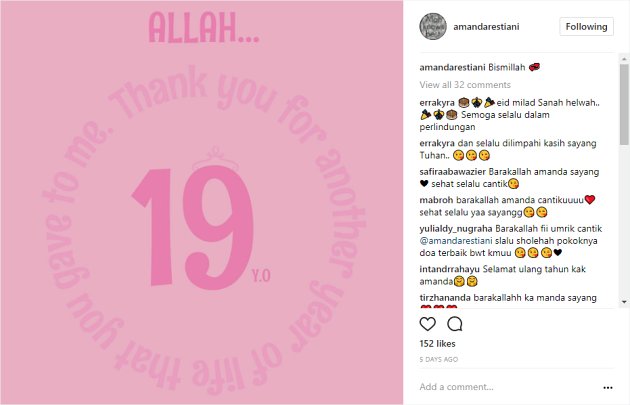Focus the Add a comment field
Viewport: 630px width, 405px height.
pos(508,387)
